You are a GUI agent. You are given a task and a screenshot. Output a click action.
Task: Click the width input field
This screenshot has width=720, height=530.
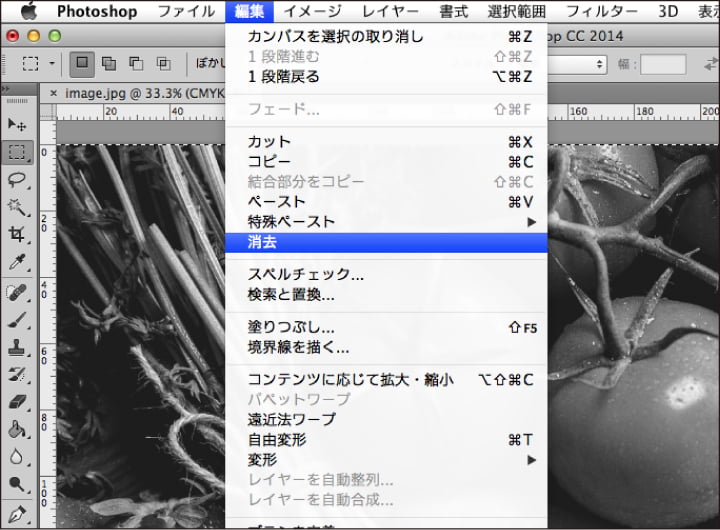tap(663, 64)
